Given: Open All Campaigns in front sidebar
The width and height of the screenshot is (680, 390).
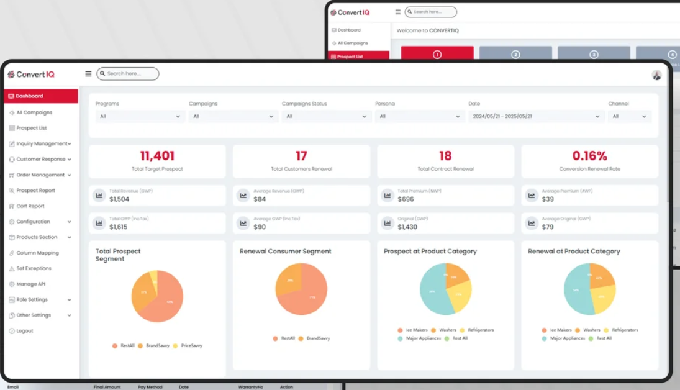Looking at the screenshot, I should point(34,112).
